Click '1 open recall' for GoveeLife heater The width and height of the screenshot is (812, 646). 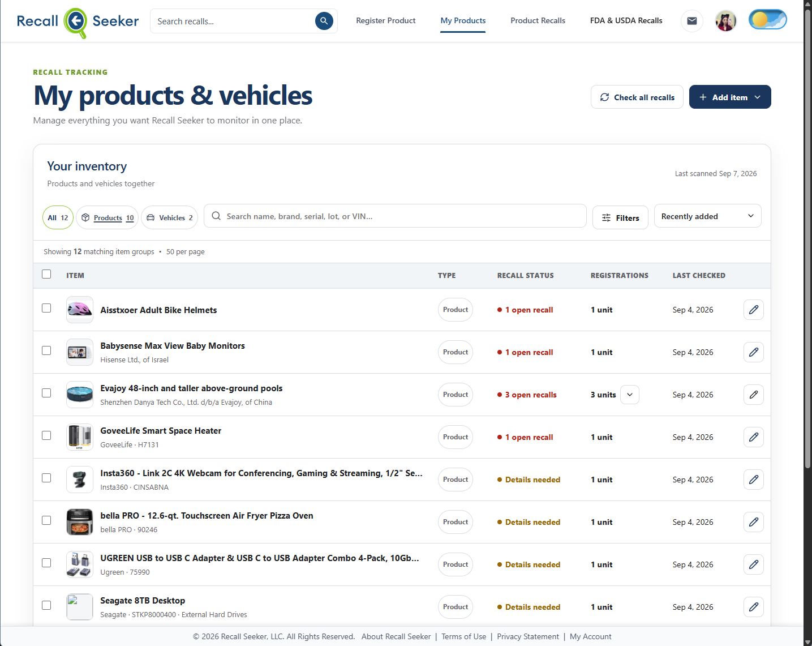point(525,437)
